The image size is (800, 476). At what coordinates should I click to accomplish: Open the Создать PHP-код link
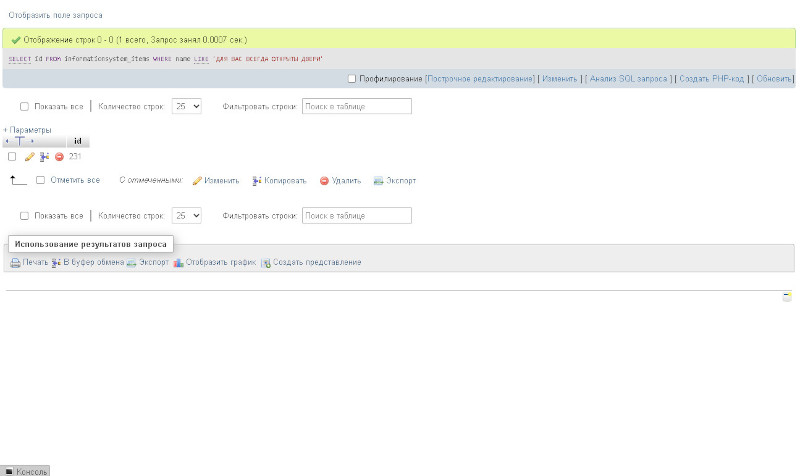click(x=711, y=79)
